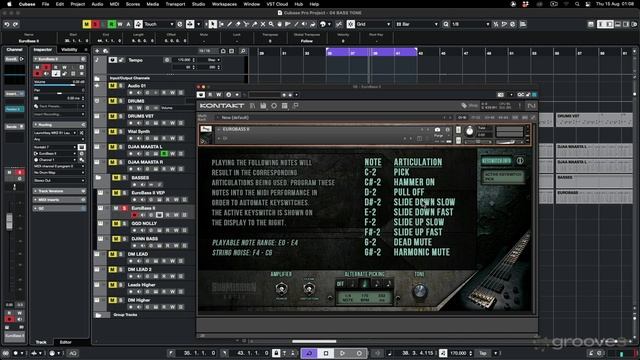Select the Erase tool
The height and width of the screenshot is (360, 640).
pyautogui.click(x=238, y=24)
